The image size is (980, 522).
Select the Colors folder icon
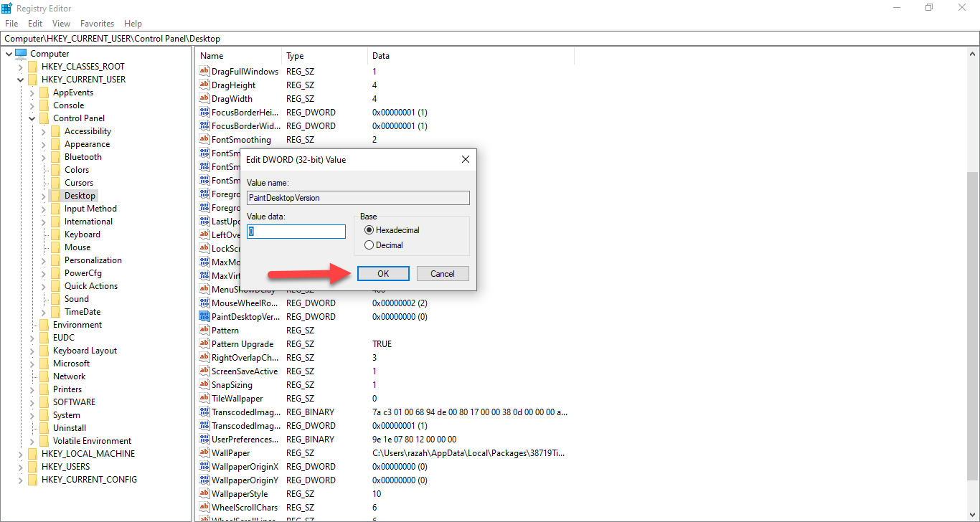click(x=56, y=170)
